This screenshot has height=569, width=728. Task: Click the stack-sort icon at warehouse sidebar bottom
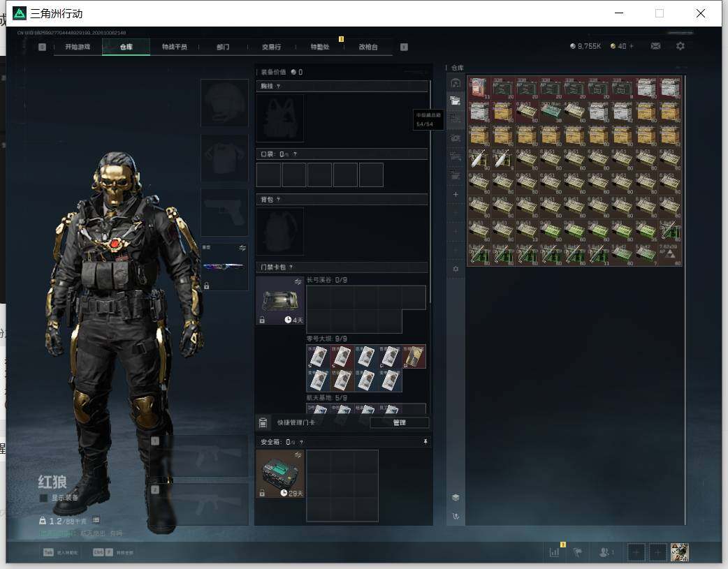tap(456, 497)
